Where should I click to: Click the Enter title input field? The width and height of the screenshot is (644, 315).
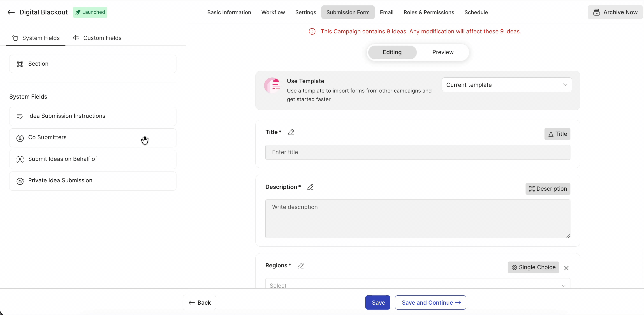coord(418,152)
